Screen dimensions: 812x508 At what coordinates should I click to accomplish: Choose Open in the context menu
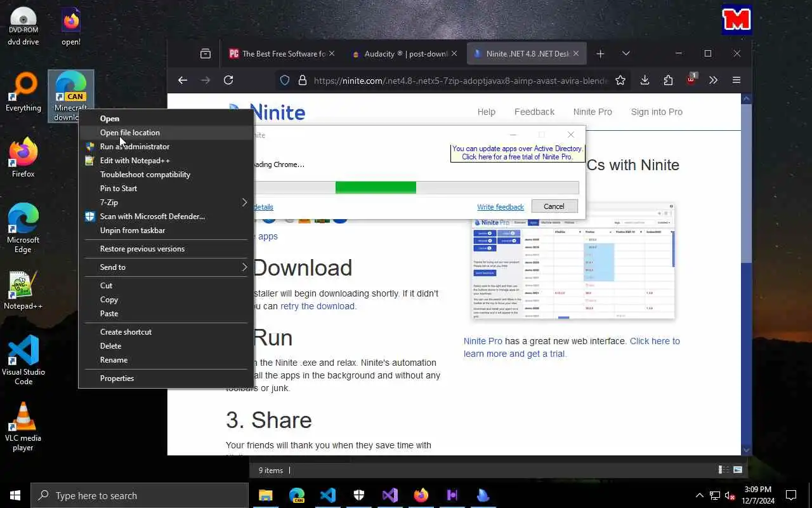coord(166,119)
